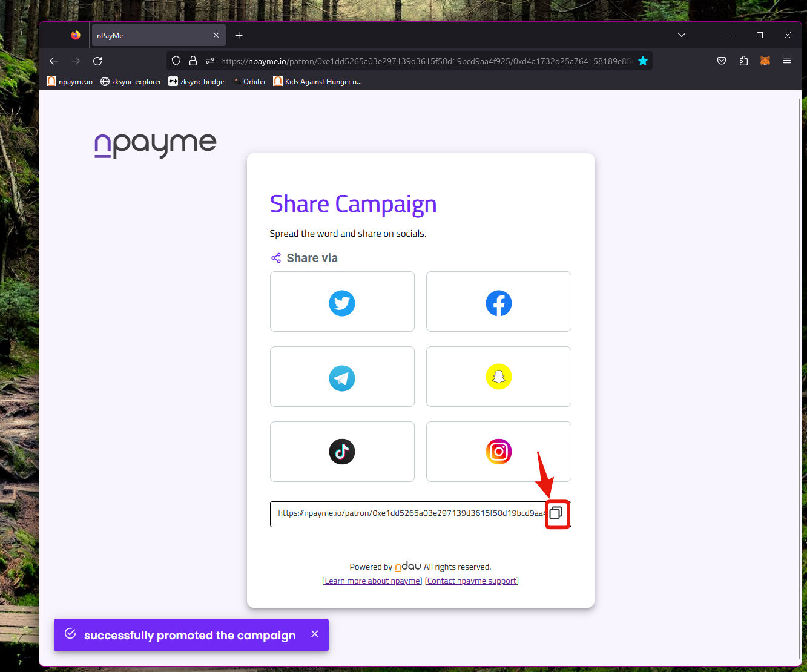
Task: Share campaign via Instagram
Action: coord(499,452)
